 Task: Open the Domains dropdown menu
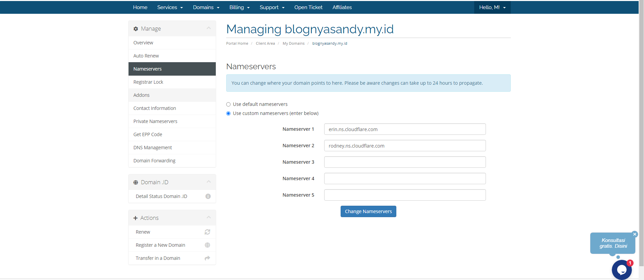point(206,7)
